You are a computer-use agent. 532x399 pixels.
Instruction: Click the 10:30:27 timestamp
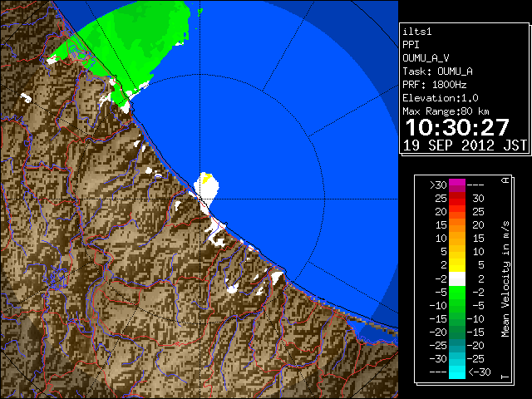pyautogui.click(x=457, y=127)
